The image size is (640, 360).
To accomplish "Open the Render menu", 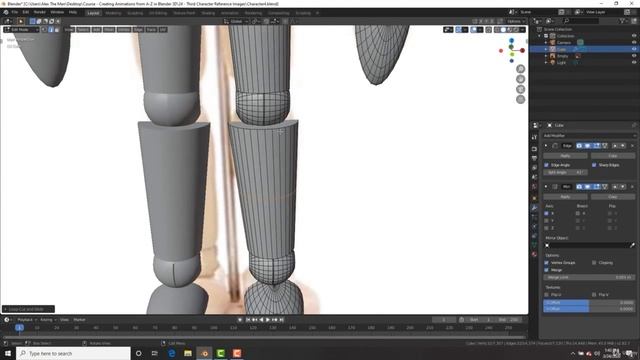I will coord(40,12).
